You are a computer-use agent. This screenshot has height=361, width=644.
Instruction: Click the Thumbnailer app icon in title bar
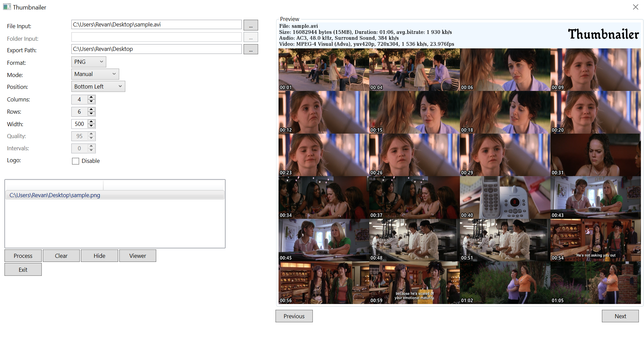(x=7, y=7)
